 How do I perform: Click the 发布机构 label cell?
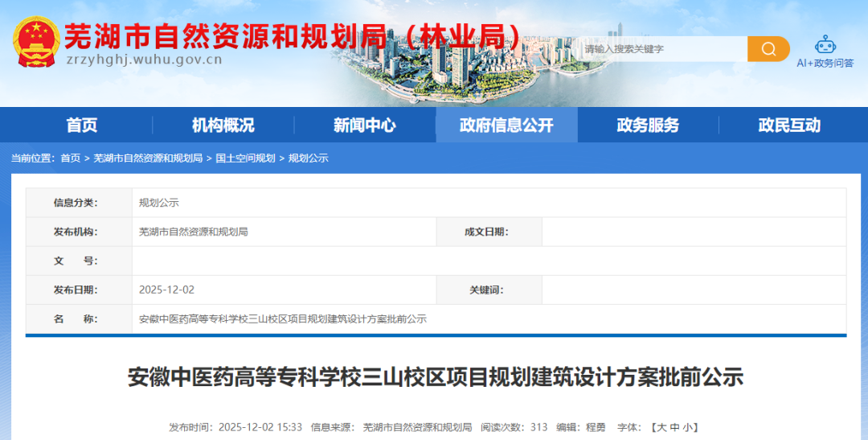(x=79, y=232)
